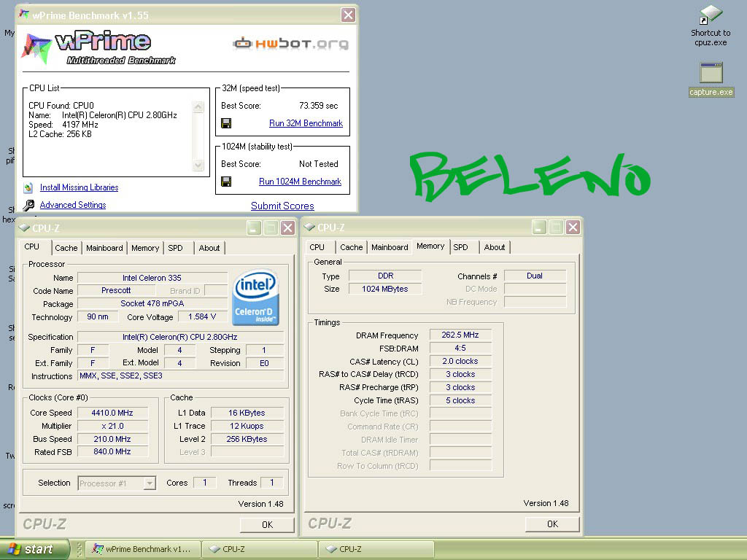This screenshot has height=560, width=747.
Task: Click the Instructions field MMX, SSE, SSE2, SSE3
Action: click(x=181, y=376)
